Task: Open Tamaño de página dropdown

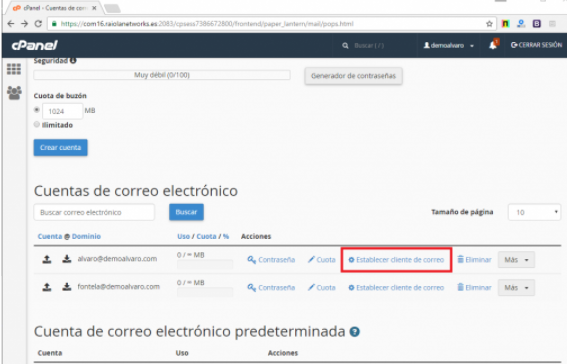Action: coord(534,212)
